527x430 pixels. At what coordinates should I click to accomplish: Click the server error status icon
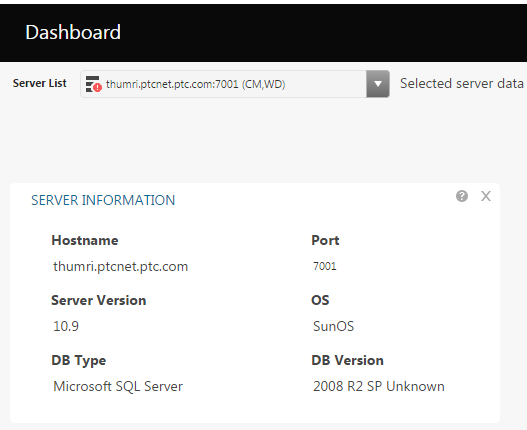point(93,84)
